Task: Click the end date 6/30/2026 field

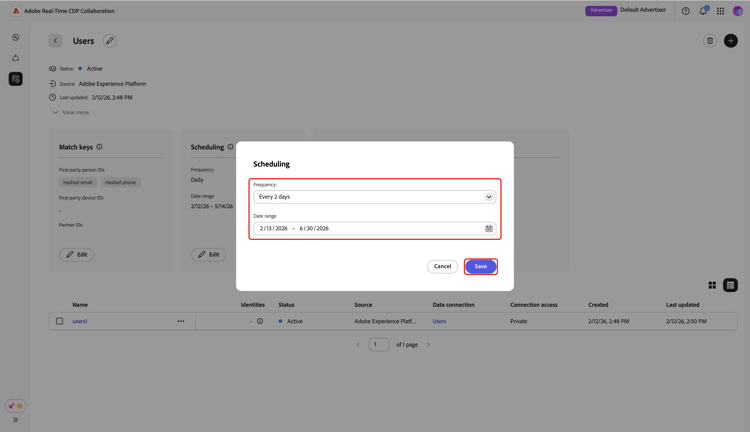Action: pyautogui.click(x=314, y=228)
